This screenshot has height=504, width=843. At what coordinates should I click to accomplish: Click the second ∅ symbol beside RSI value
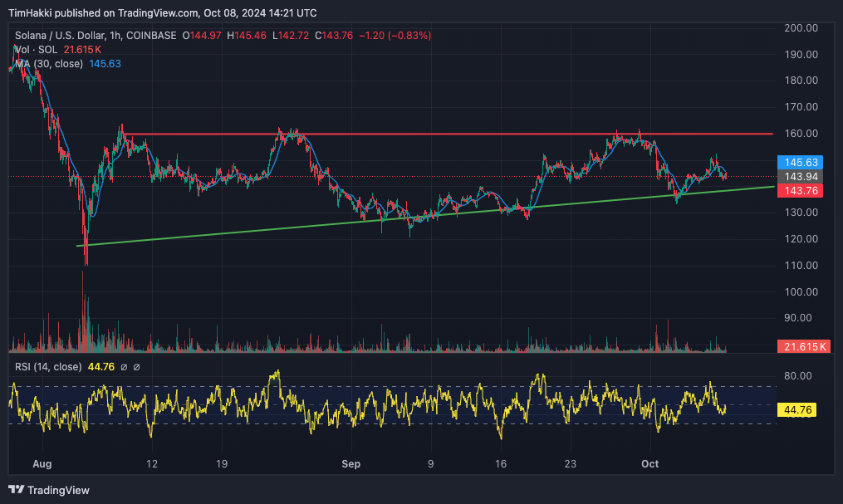click(137, 367)
